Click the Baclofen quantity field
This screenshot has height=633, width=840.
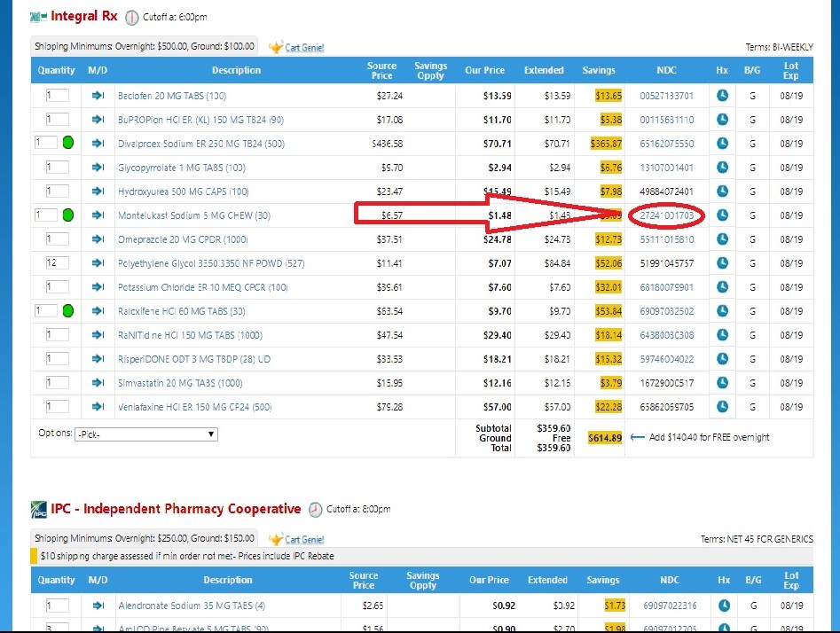(57, 96)
